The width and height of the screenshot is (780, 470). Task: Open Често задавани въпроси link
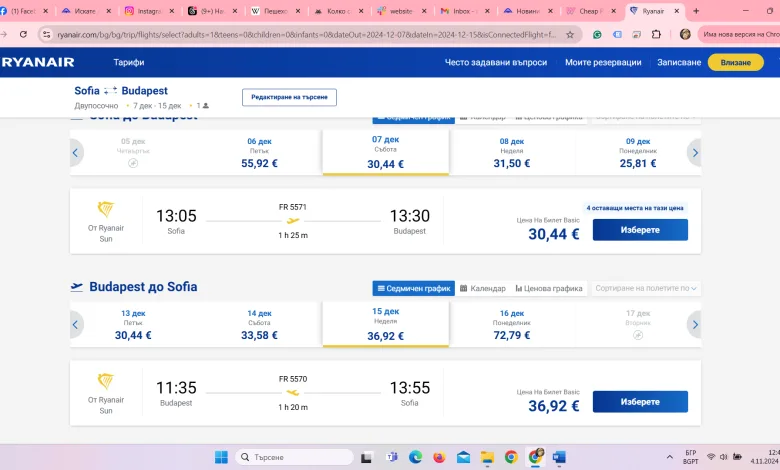[x=495, y=62]
